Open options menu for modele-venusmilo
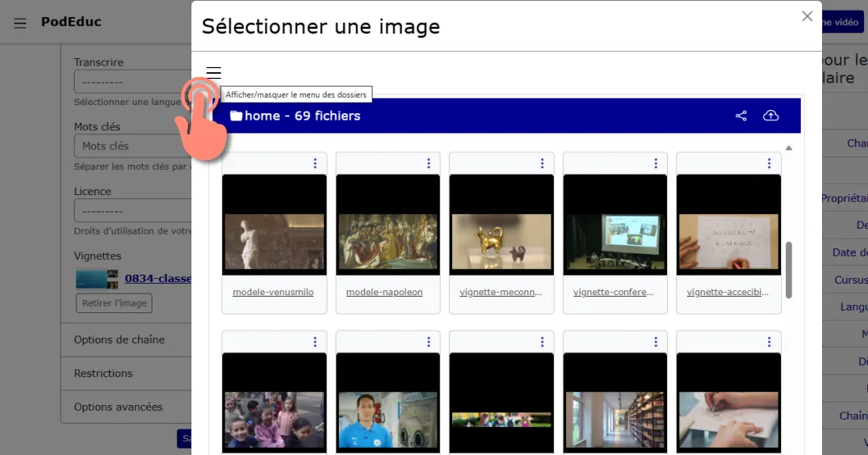Image resolution: width=868 pixels, height=455 pixels. tap(315, 163)
